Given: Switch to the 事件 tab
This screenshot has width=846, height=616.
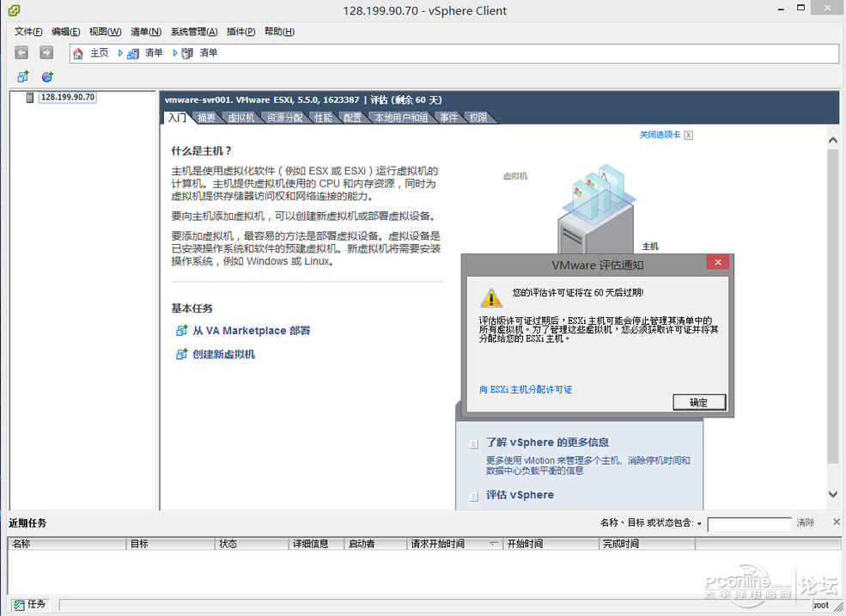Looking at the screenshot, I should [448, 118].
